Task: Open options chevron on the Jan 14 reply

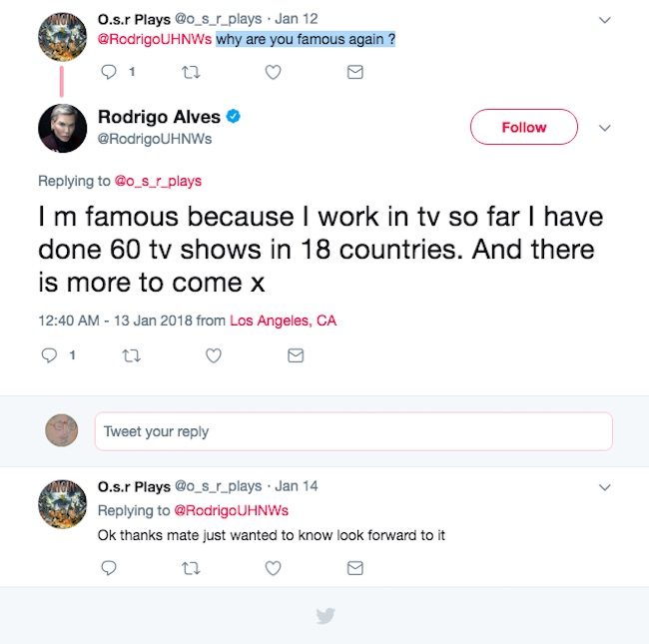Action: tap(604, 487)
